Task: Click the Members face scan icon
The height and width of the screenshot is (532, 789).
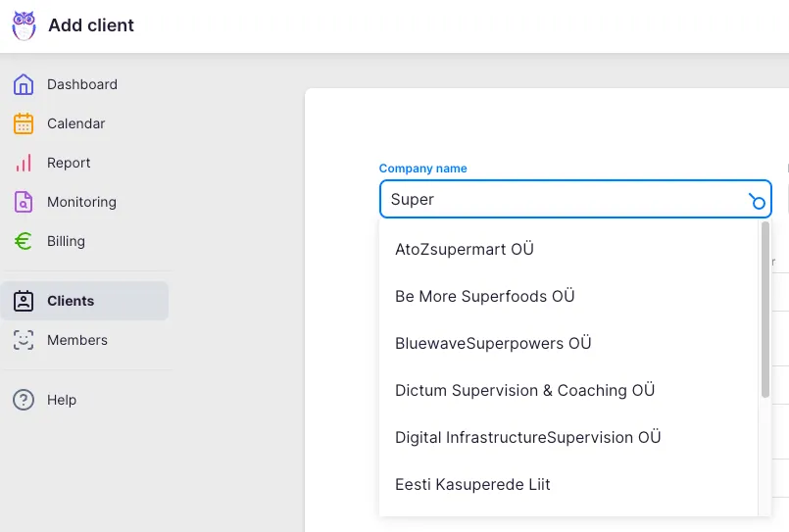Action: (x=24, y=340)
